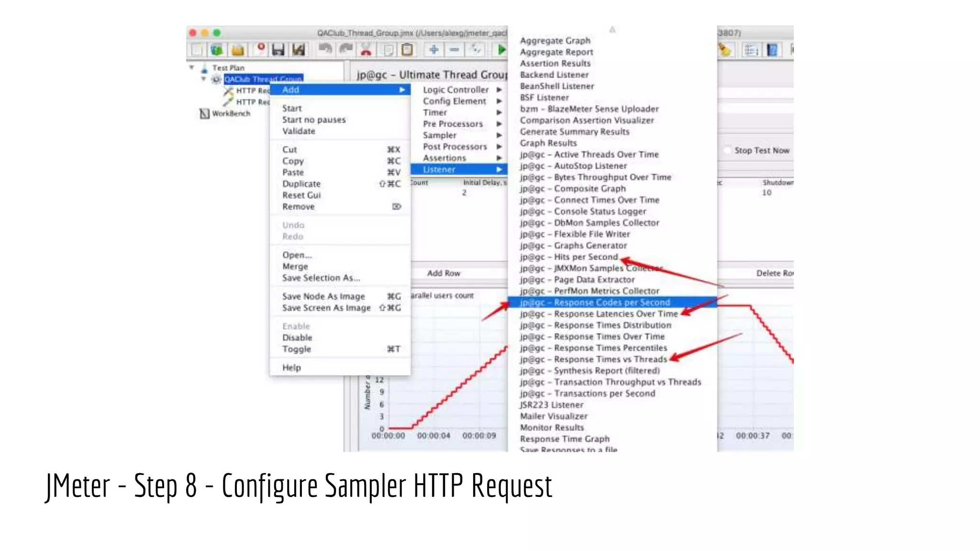Select jp@gc - Response Codes per Second

click(x=612, y=302)
